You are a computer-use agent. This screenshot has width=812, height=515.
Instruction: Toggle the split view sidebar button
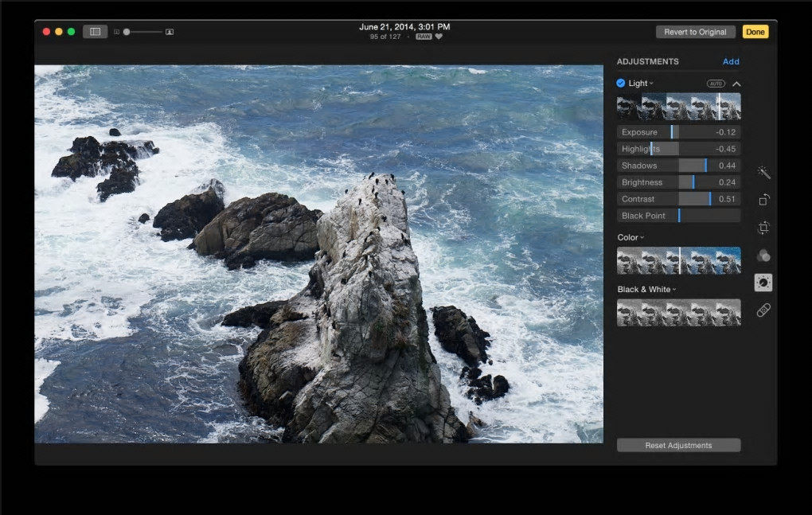coord(95,32)
